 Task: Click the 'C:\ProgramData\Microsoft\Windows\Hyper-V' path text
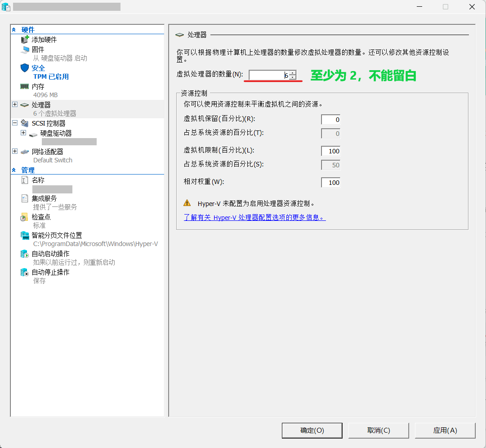pyautogui.click(x=95, y=244)
